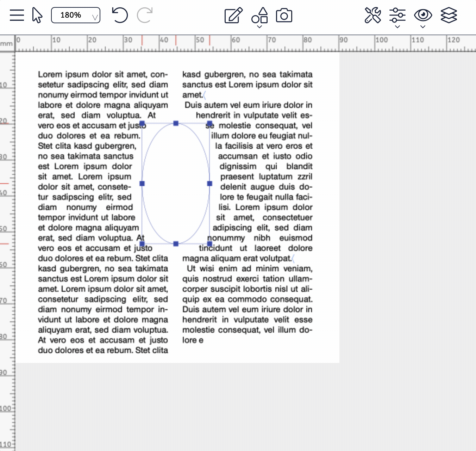
Task: Click the shapes insertion tool
Action: point(259,15)
